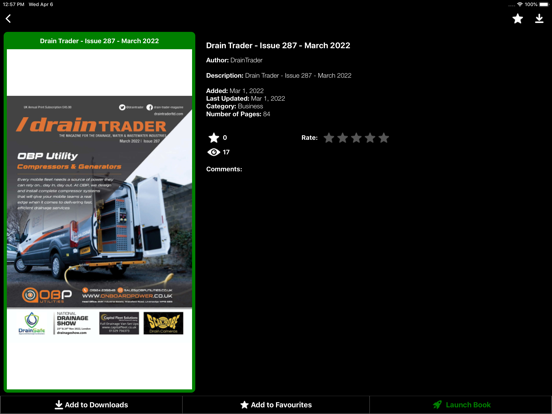Tap the DrainSafe logo on cover
Viewport: 552px width, 414px height.
pyautogui.click(x=32, y=323)
